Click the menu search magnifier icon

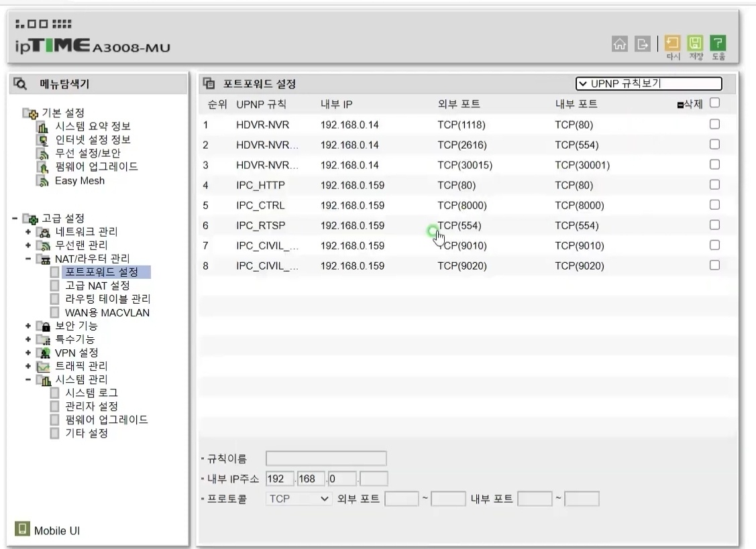(20, 84)
